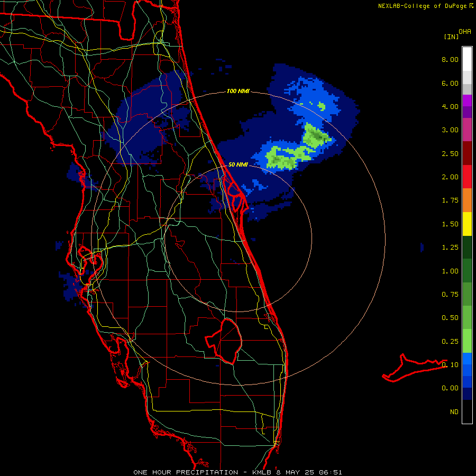Click the 2.00 legend value
Viewport: 476px width, 476px height.
(450, 177)
